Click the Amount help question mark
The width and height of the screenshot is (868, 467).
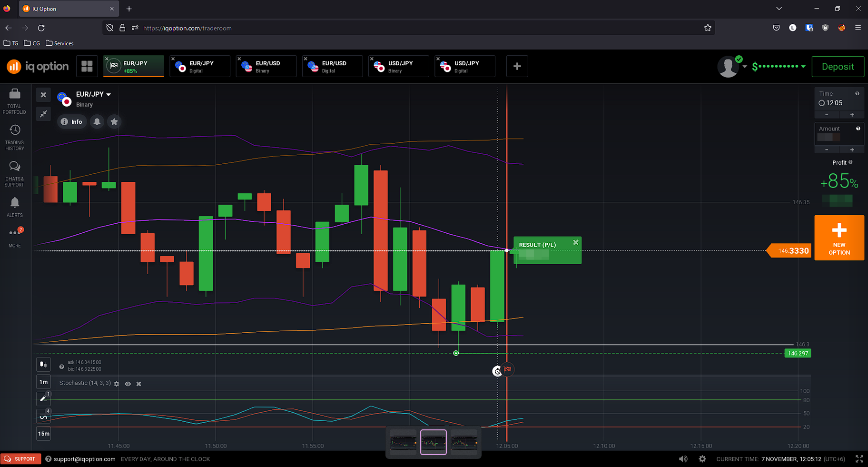tap(858, 129)
